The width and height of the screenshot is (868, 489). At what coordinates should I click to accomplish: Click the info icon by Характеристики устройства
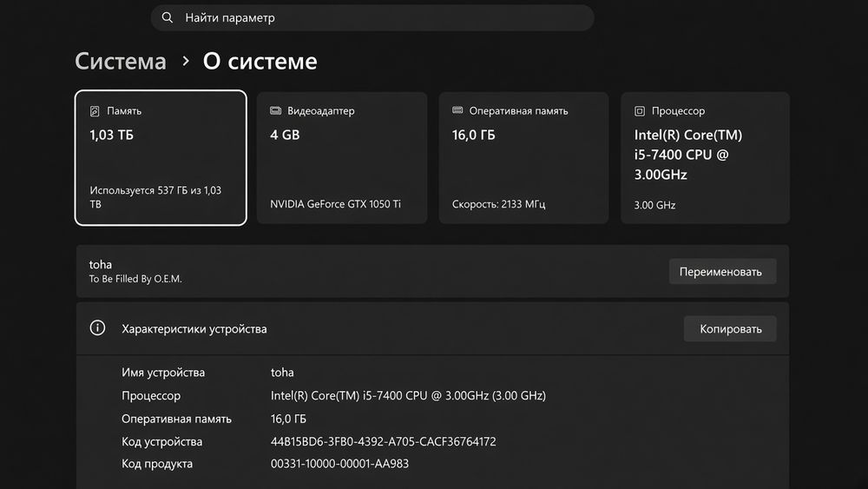pos(97,327)
